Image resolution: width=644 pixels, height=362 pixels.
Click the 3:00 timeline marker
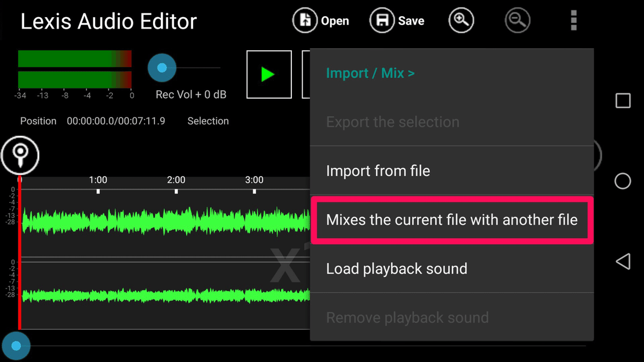pos(254,180)
